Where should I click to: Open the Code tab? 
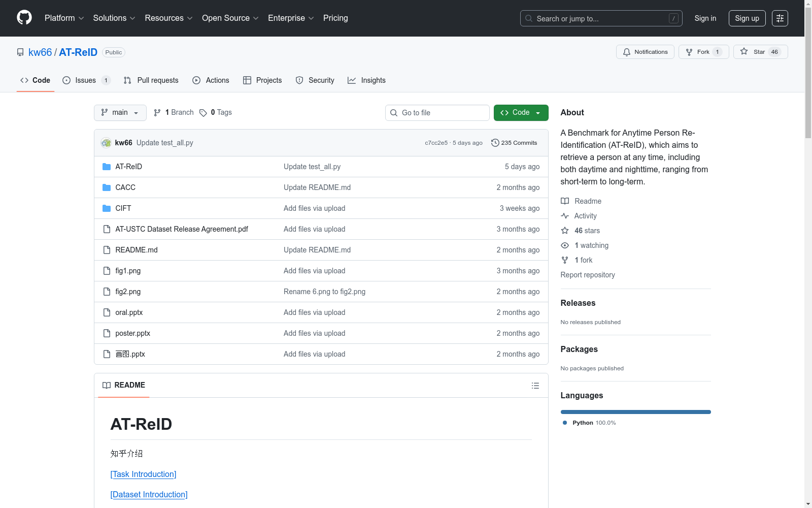36,80
